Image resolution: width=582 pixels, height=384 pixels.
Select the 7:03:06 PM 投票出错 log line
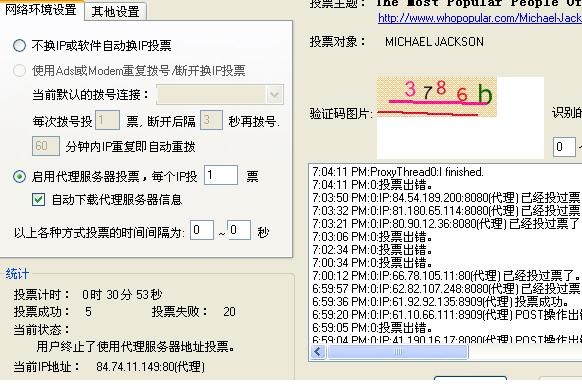372,237
